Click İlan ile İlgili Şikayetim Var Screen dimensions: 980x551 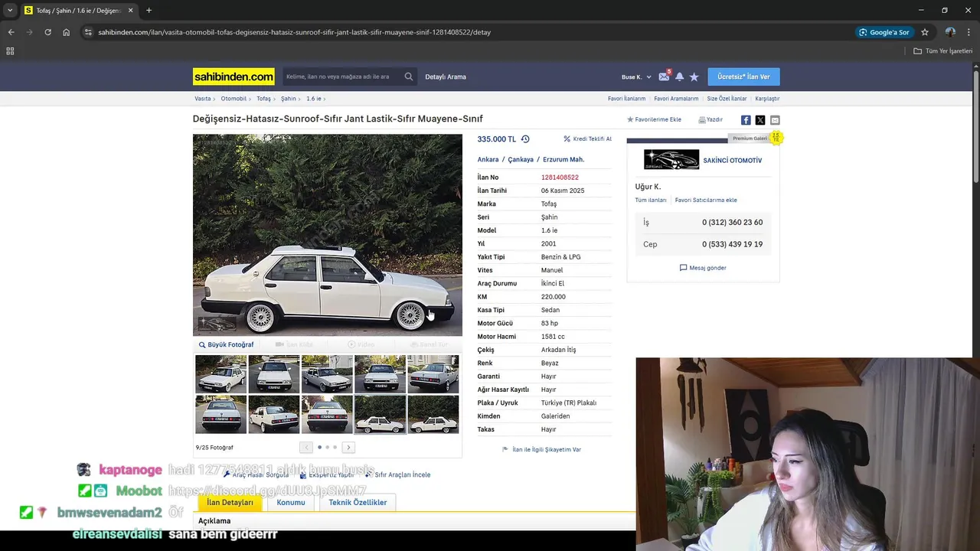click(541, 450)
